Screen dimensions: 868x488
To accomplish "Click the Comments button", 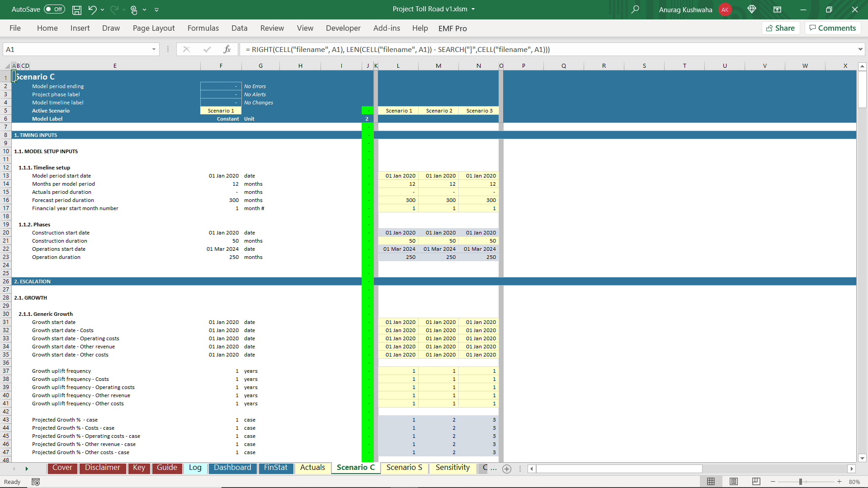I will pyautogui.click(x=832, y=28).
